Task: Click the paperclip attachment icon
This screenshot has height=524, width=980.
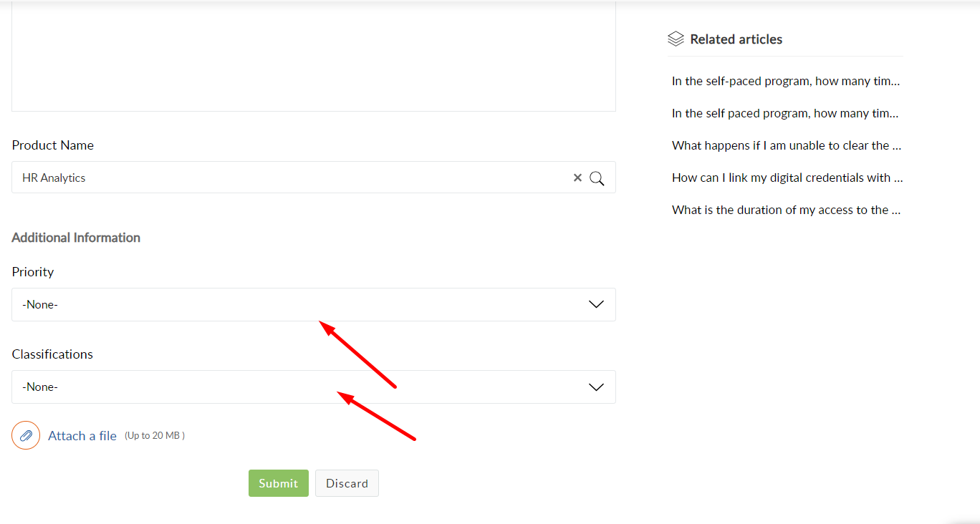Action: [x=26, y=435]
